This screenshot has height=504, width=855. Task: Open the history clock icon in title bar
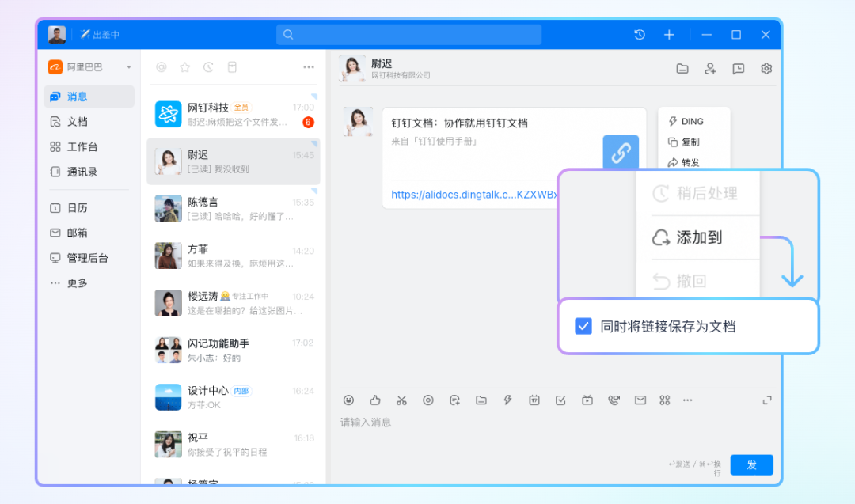(640, 35)
